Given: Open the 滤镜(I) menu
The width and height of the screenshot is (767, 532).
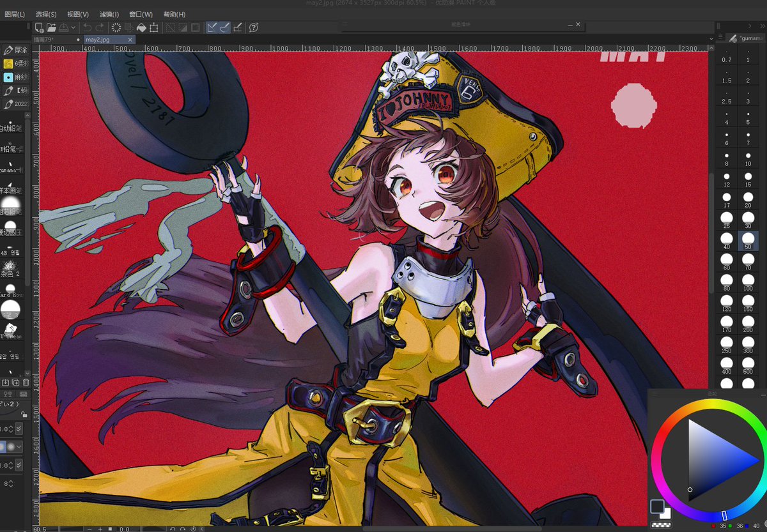Looking at the screenshot, I should (109, 14).
